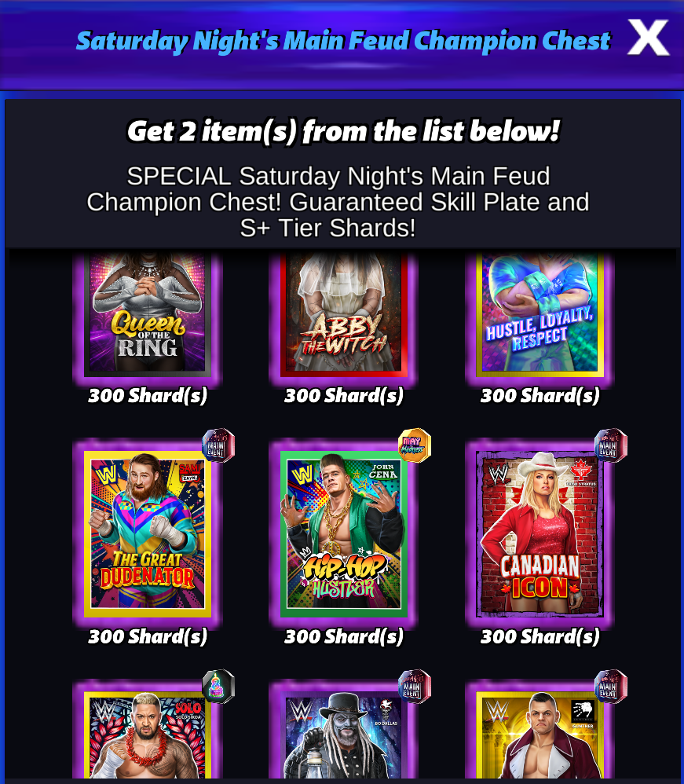The width and height of the screenshot is (684, 784).
Task: Open The Great Dudenator Sami Zayn card
Action: [148, 534]
